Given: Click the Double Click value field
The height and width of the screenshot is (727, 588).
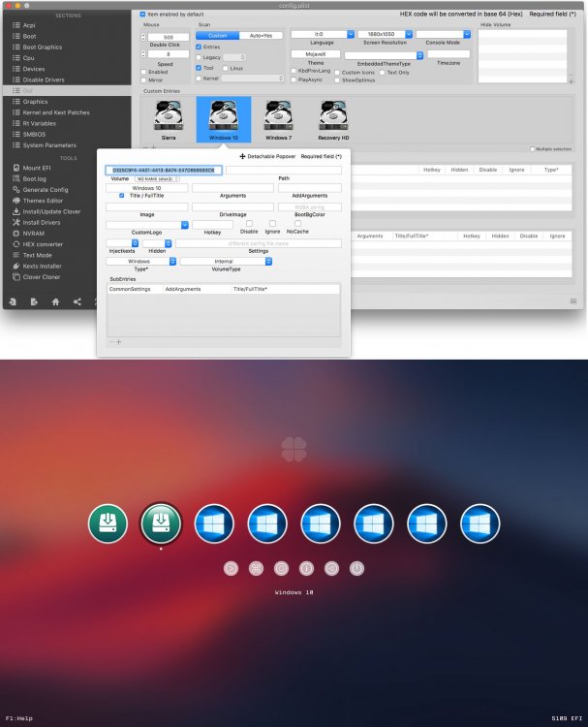Looking at the screenshot, I should pyautogui.click(x=169, y=37).
